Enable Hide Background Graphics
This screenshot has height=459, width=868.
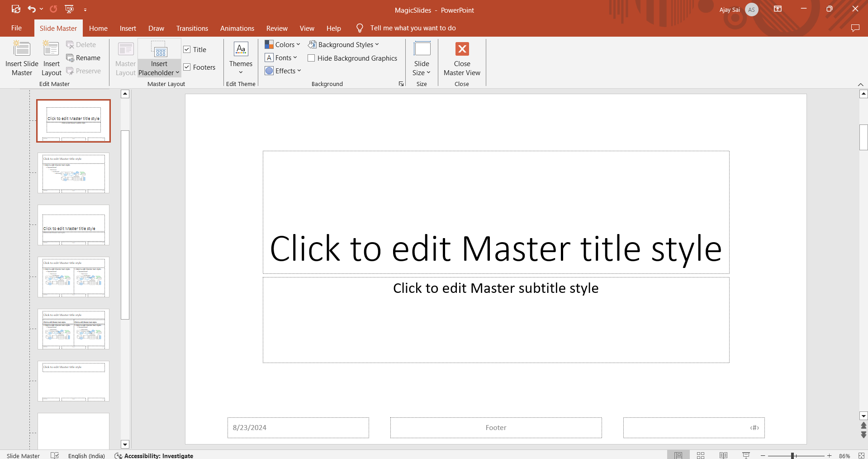311,58
